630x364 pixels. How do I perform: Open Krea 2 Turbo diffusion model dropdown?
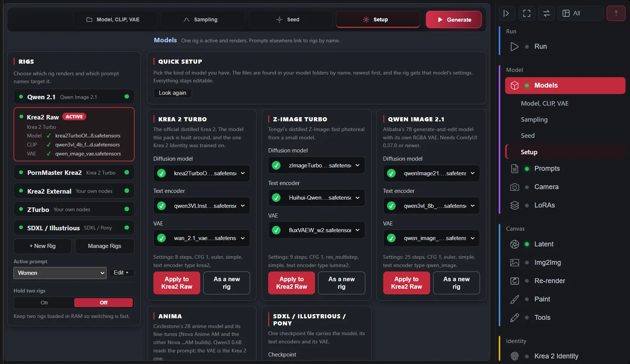click(x=202, y=173)
